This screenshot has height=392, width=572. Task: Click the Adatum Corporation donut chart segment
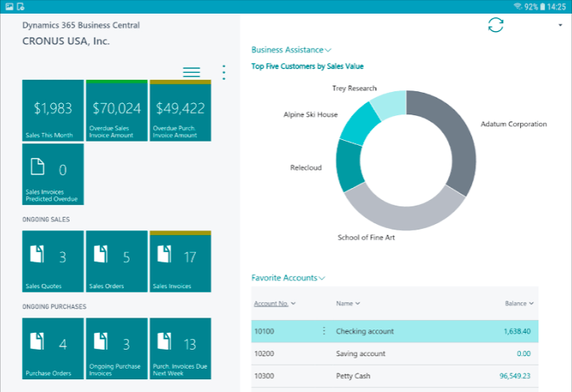tap(451, 136)
